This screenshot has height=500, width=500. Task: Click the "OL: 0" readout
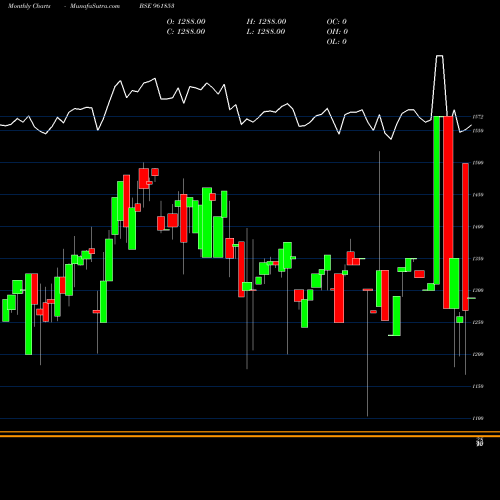coord(337,42)
